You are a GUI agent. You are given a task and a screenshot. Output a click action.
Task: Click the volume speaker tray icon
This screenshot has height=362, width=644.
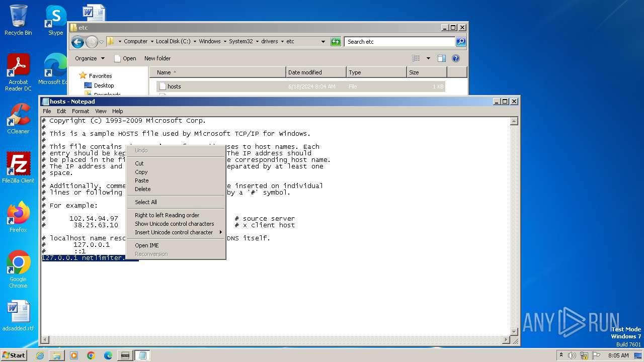click(572, 355)
